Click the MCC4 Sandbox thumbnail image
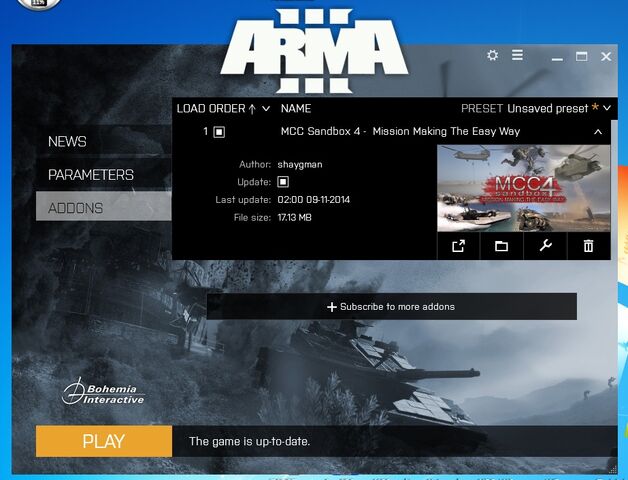This screenshot has height=480, width=628. coord(524,188)
